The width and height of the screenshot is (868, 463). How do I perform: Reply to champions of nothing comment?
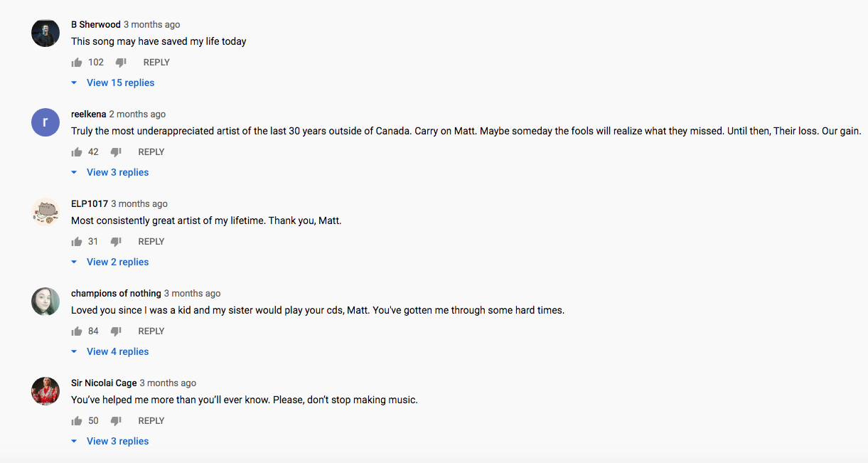[151, 331]
